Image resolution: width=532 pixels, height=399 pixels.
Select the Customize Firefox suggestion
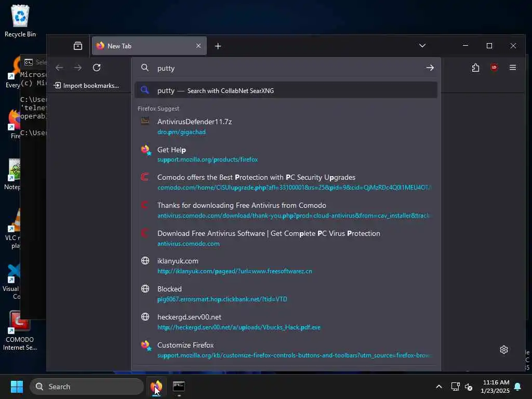(286, 350)
